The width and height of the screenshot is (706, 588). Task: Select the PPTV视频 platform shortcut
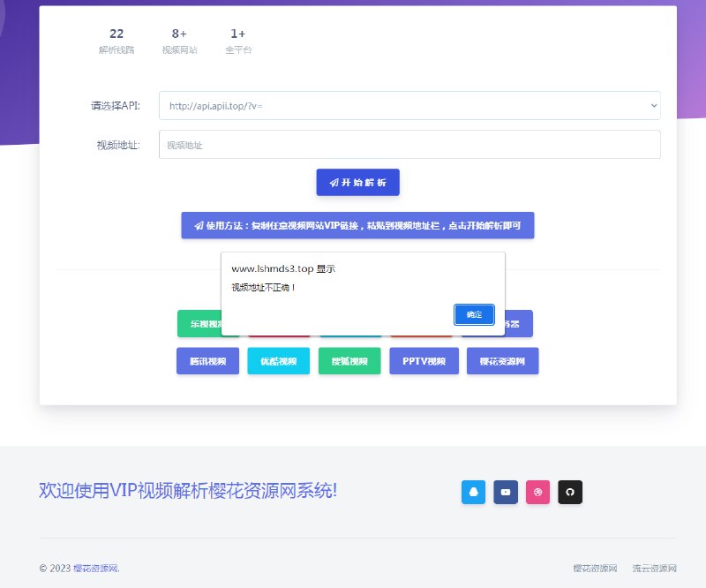[x=423, y=361]
